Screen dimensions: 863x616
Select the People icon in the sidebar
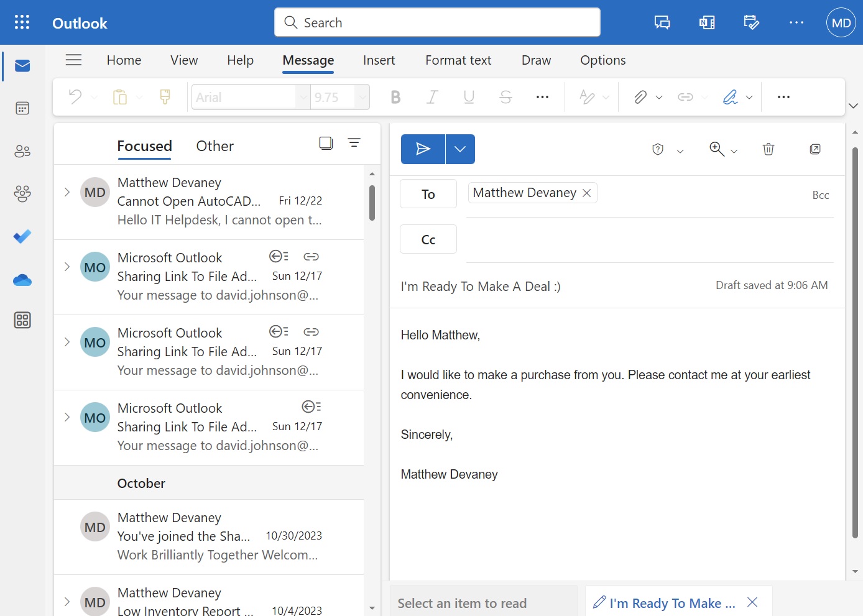pos(22,150)
